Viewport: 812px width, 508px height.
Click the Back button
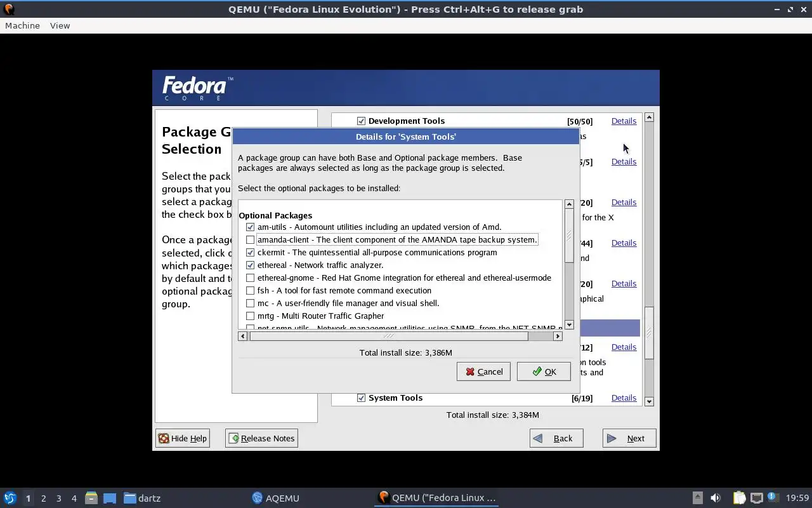click(556, 438)
